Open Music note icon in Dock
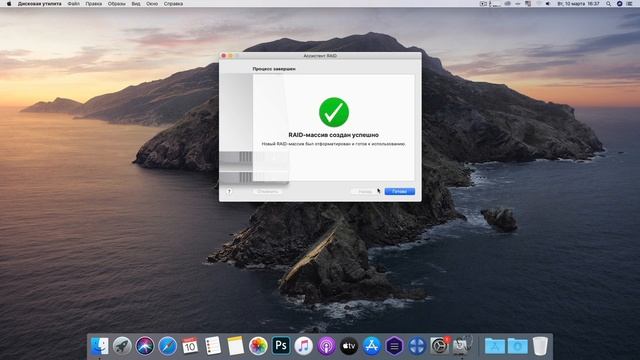The height and width of the screenshot is (360, 640). tap(303, 346)
